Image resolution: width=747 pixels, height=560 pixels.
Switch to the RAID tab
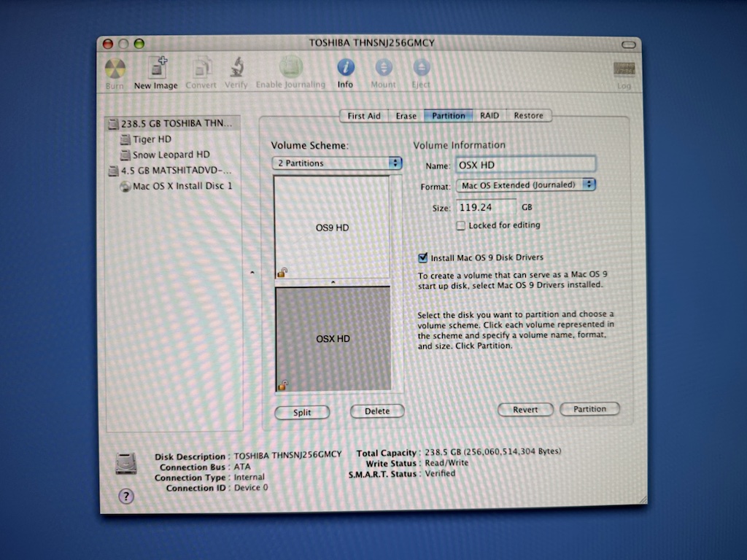click(x=489, y=116)
